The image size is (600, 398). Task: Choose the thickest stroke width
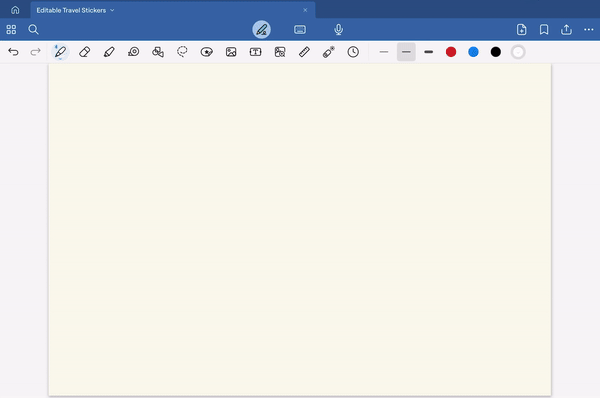tap(429, 52)
